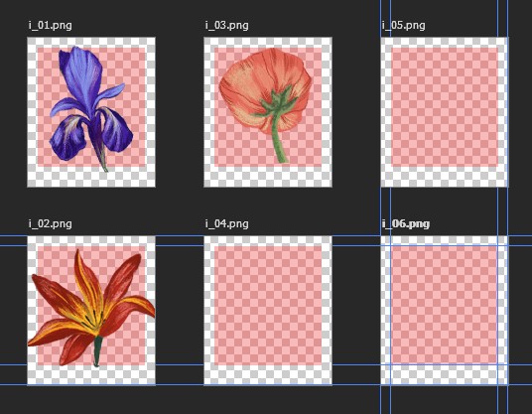
Task: Click the bold i_06.png artboard label
Action: 406,224
